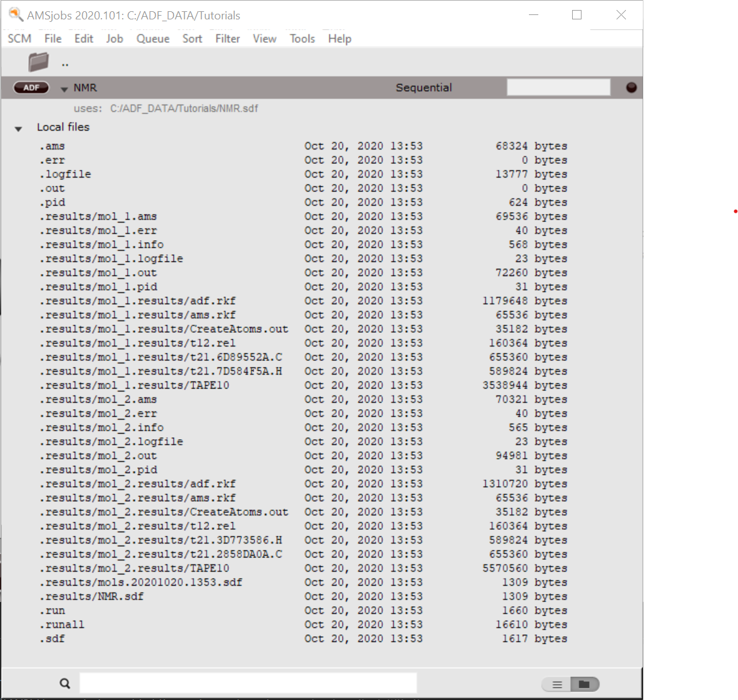Collapse the NMR job details arrow

point(64,89)
